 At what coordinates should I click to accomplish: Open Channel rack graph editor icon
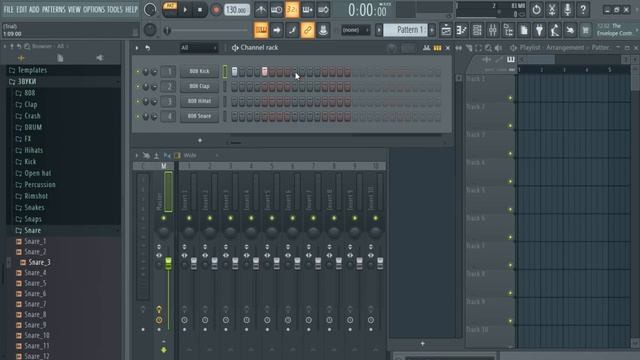tap(426, 48)
